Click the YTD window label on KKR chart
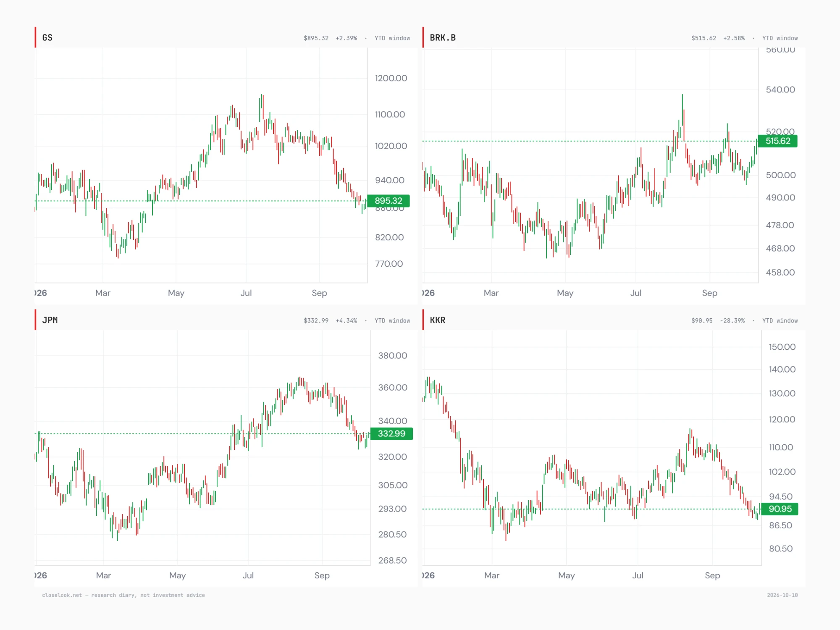The height and width of the screenshot is (630, 840). tap(780, 321)
